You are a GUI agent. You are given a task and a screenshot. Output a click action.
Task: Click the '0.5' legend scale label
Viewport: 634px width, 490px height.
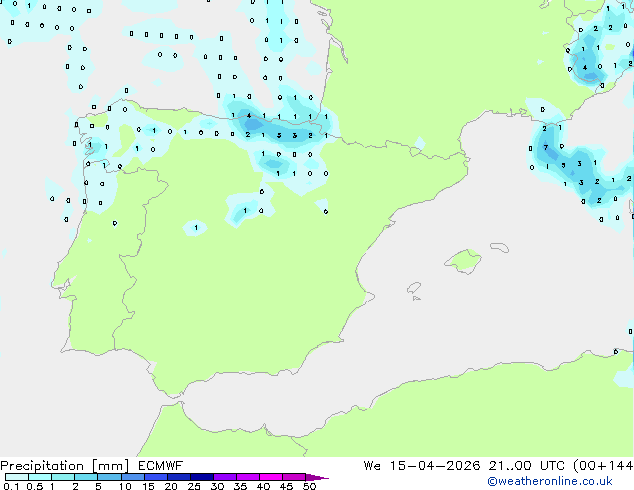[x=35, y=486]
